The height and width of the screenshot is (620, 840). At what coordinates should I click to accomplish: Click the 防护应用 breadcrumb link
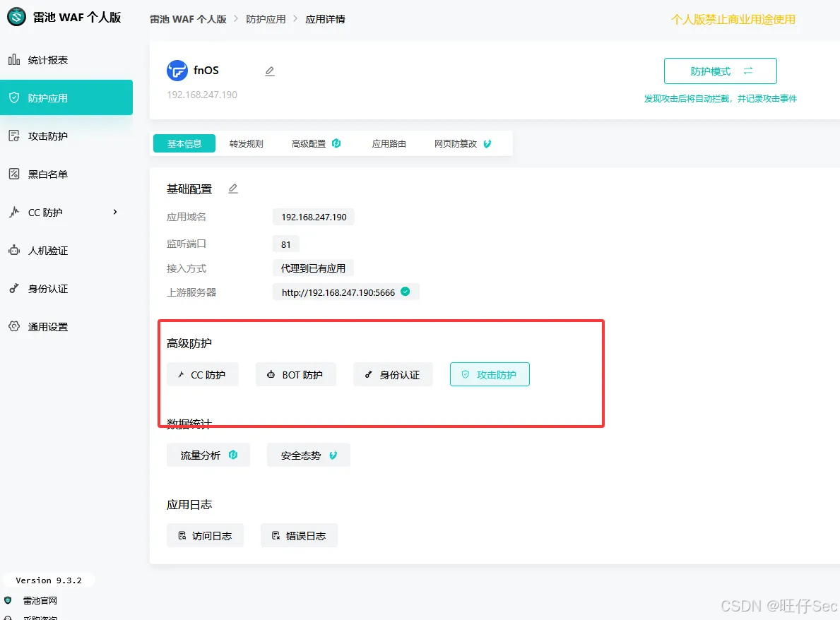coord(266,19)
